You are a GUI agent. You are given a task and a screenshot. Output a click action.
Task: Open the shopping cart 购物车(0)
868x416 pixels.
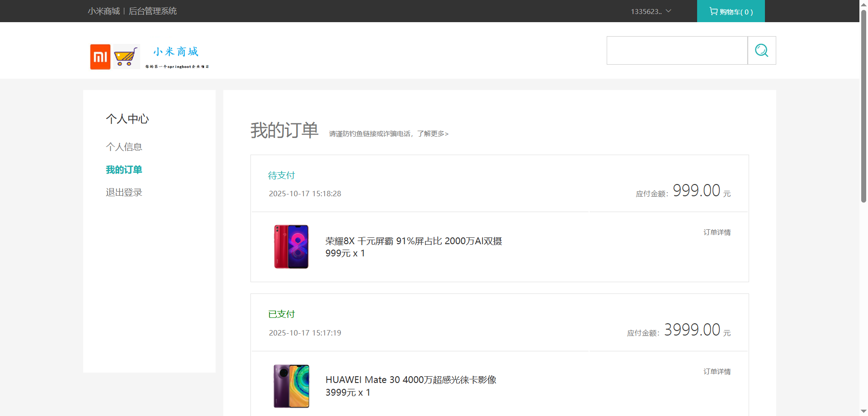tap(731, 11)
